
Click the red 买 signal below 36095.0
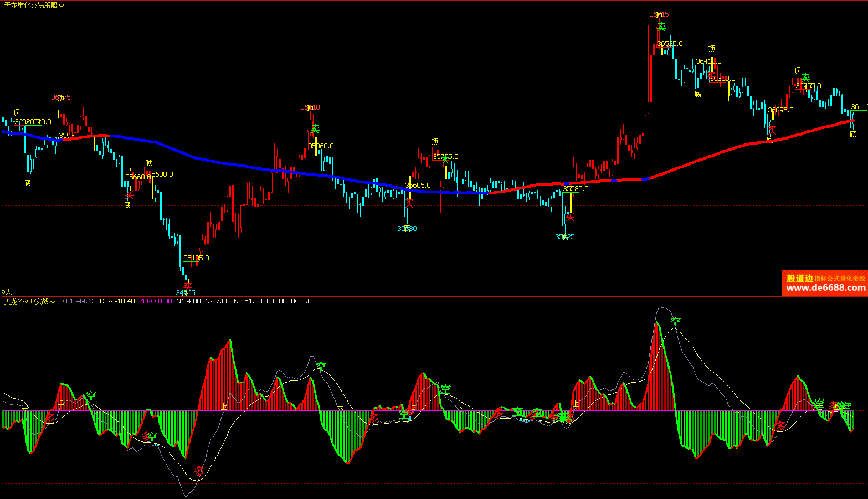pos(772,130)
